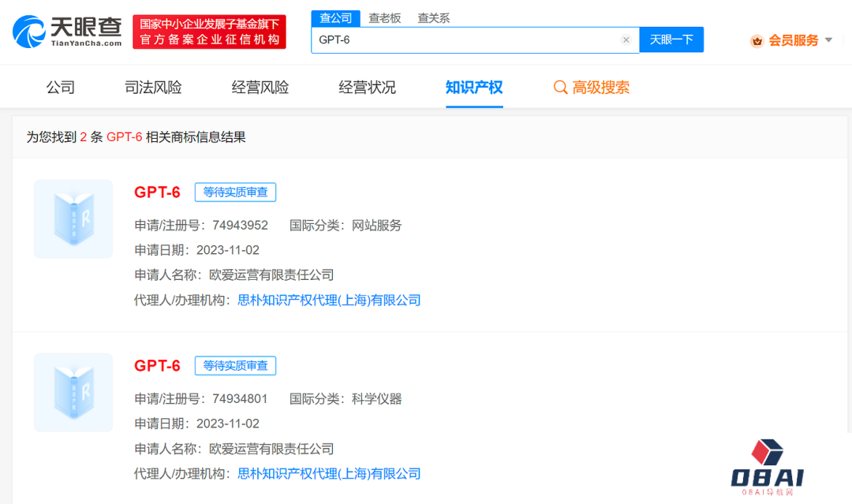Screen dimensions: 852x504
Task: Open the second GPT-6 trademark thumbnail
Action: pos(73,392)
